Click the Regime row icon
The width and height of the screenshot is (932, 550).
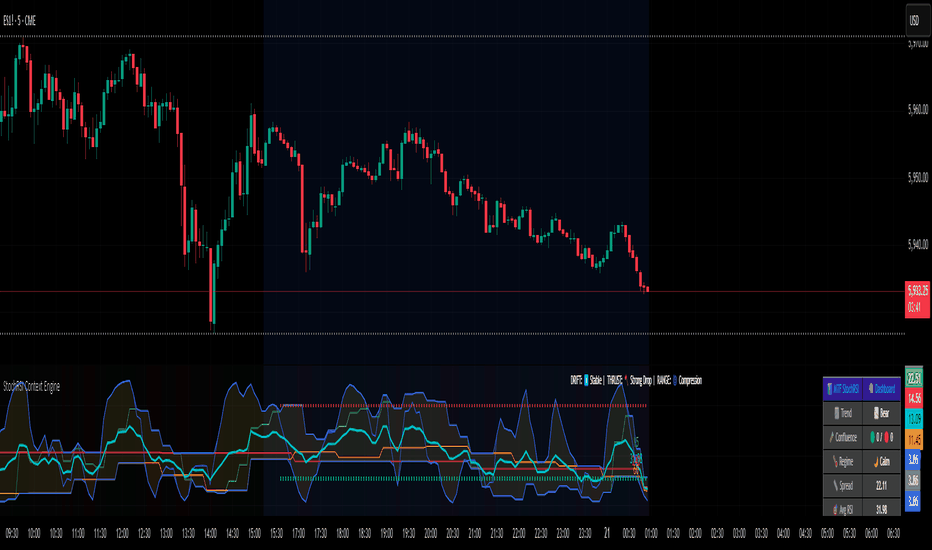click(x=835, y=461)
